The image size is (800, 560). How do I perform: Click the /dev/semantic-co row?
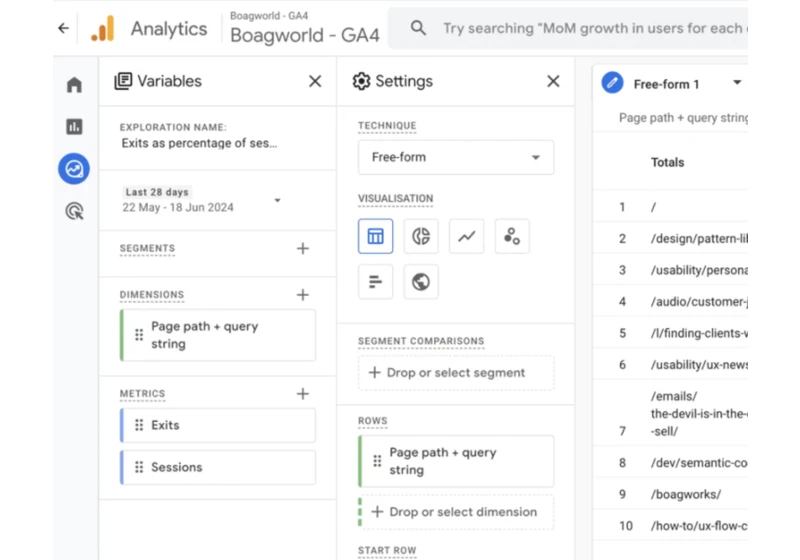tap(670, 463)
